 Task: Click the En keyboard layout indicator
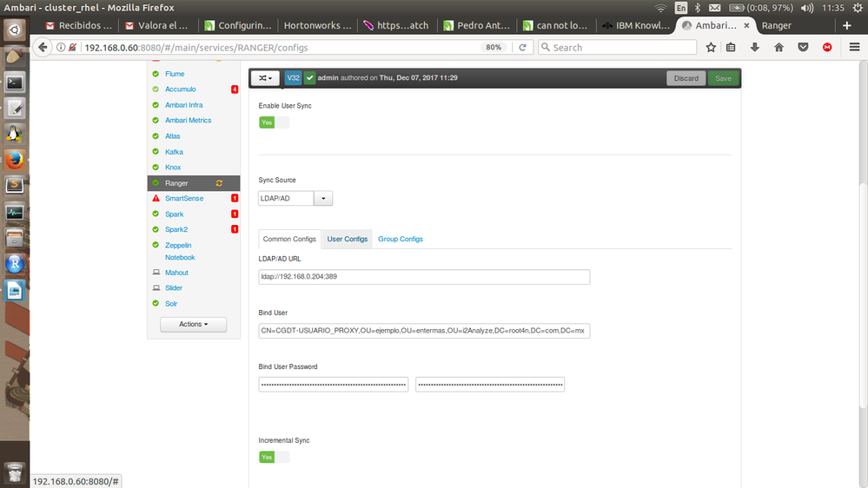(680, 8)
